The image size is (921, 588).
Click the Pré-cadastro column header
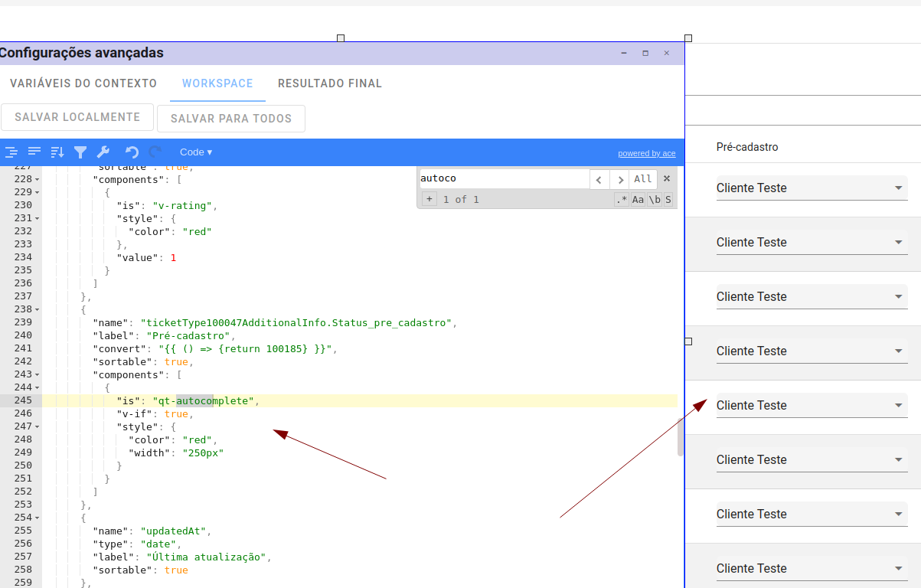[x=747, y=147]
